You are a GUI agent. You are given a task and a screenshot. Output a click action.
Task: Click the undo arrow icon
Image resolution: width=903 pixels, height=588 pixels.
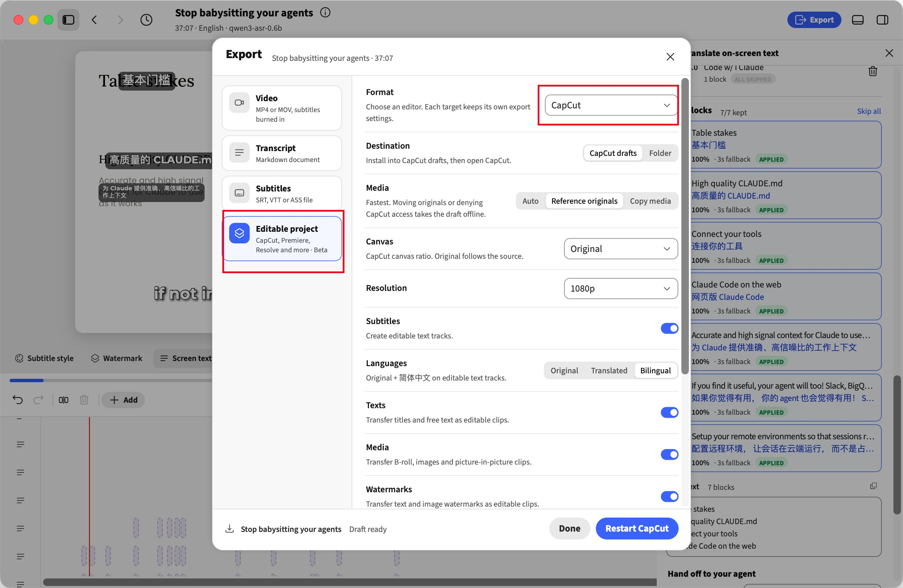pos(18,400)
